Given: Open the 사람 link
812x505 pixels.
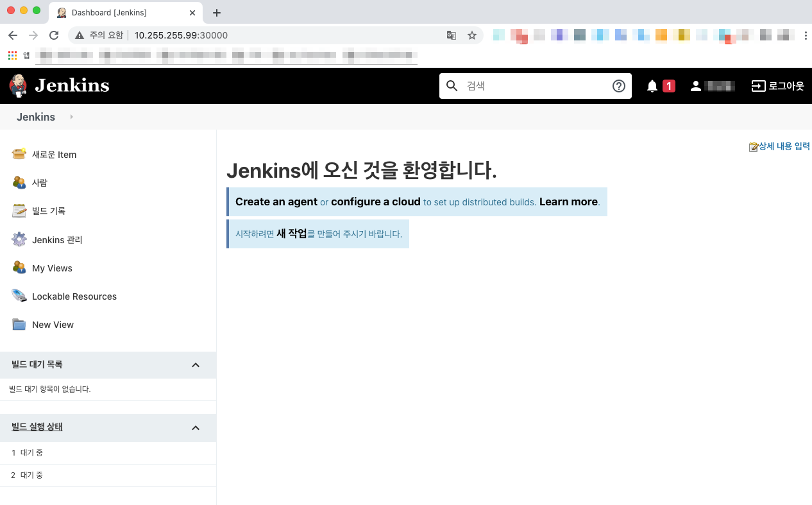Looking at the screenshot, I should pyautogui.click(x=40, y=183).
